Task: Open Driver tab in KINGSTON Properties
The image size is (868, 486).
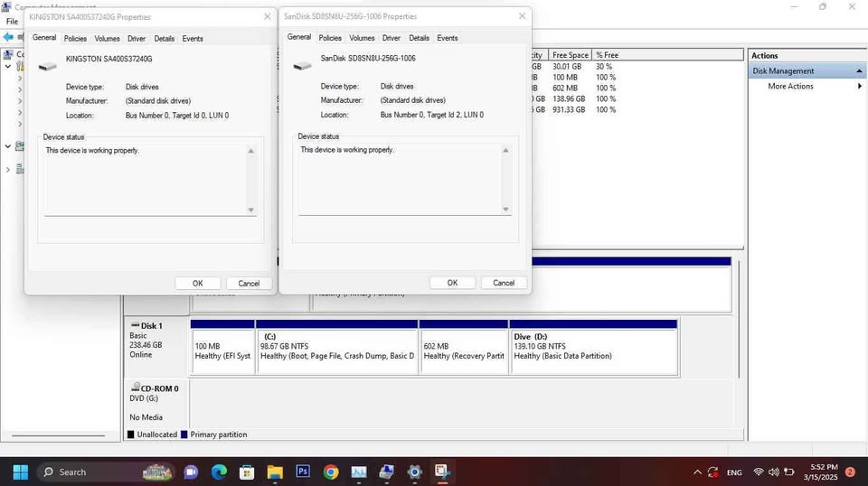Action: (x=137, y=39)
